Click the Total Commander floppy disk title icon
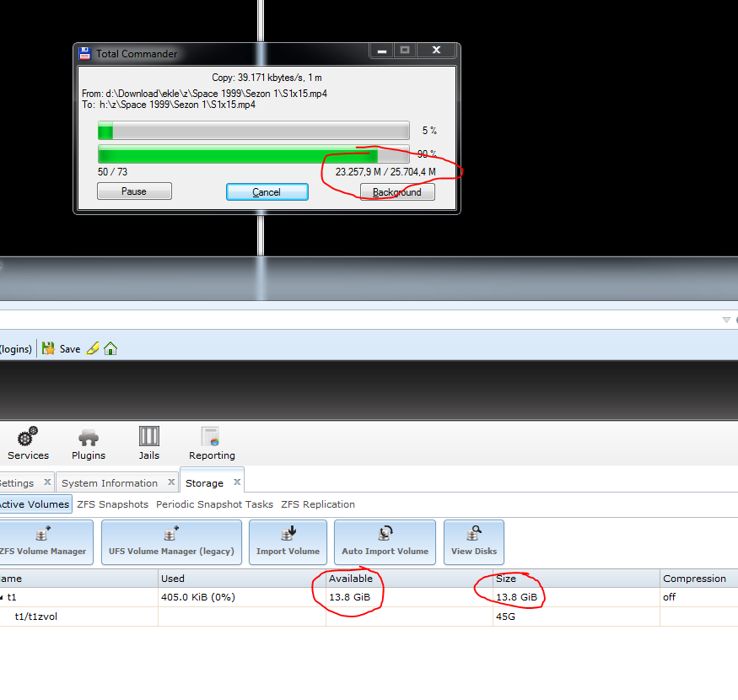 pos(84,53)
